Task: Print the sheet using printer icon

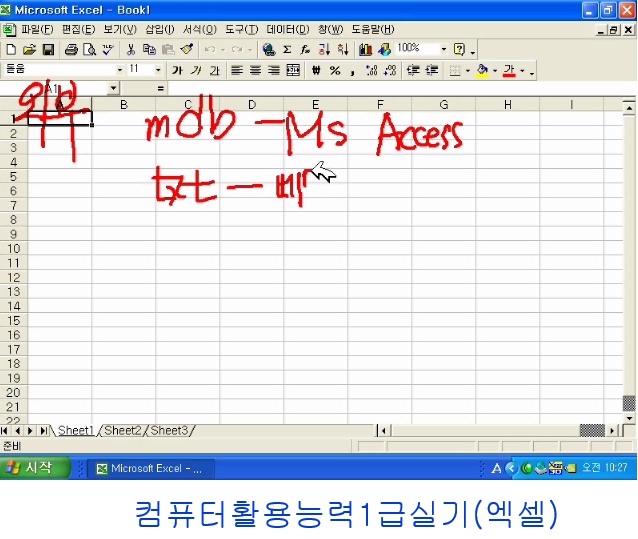Action: click(x=71, y=50)
